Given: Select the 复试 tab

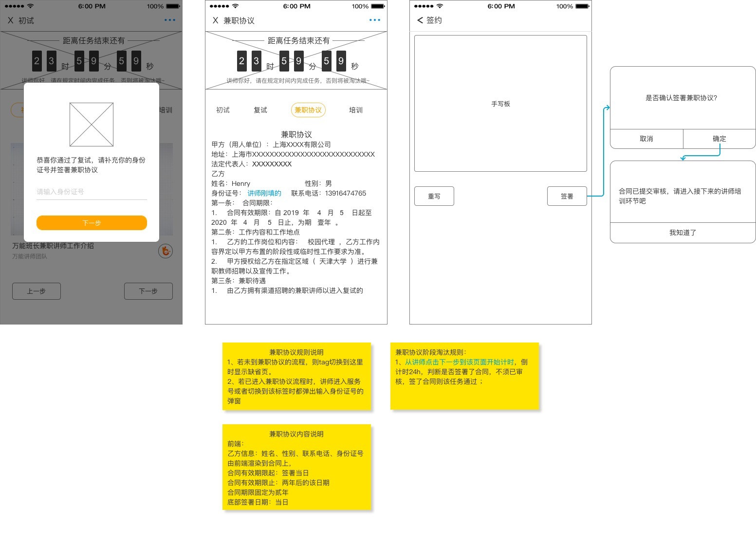Looking at the screenshot, I should pyautogui.click(x=260, y=110).
